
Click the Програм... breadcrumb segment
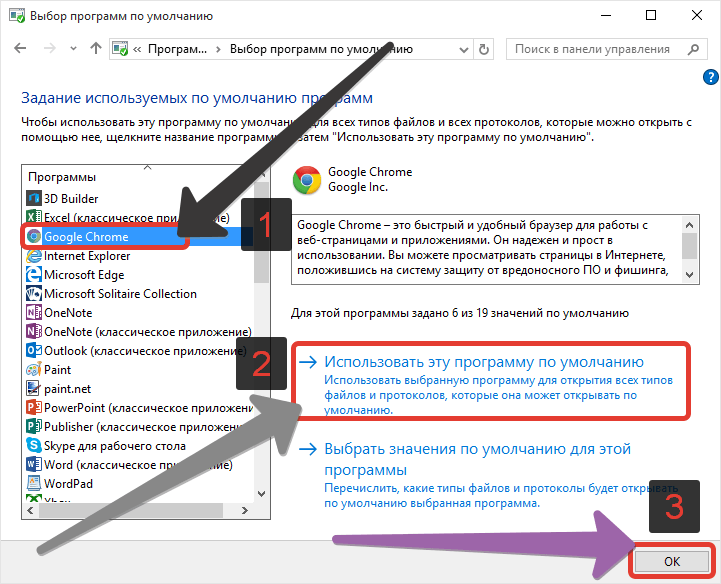pos(177,49)
